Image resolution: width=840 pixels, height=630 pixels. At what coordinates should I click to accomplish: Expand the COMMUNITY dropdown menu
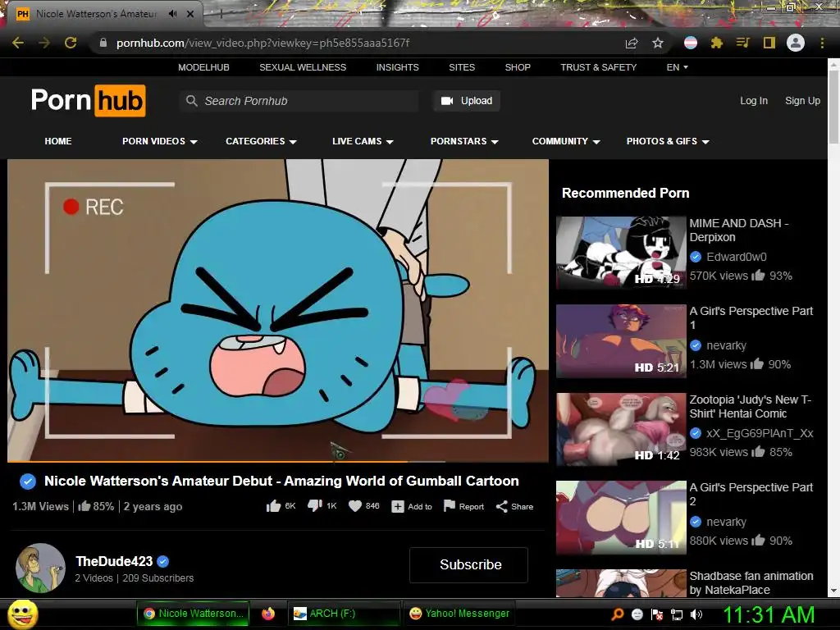pyautogui.click(x=566, y=141)
